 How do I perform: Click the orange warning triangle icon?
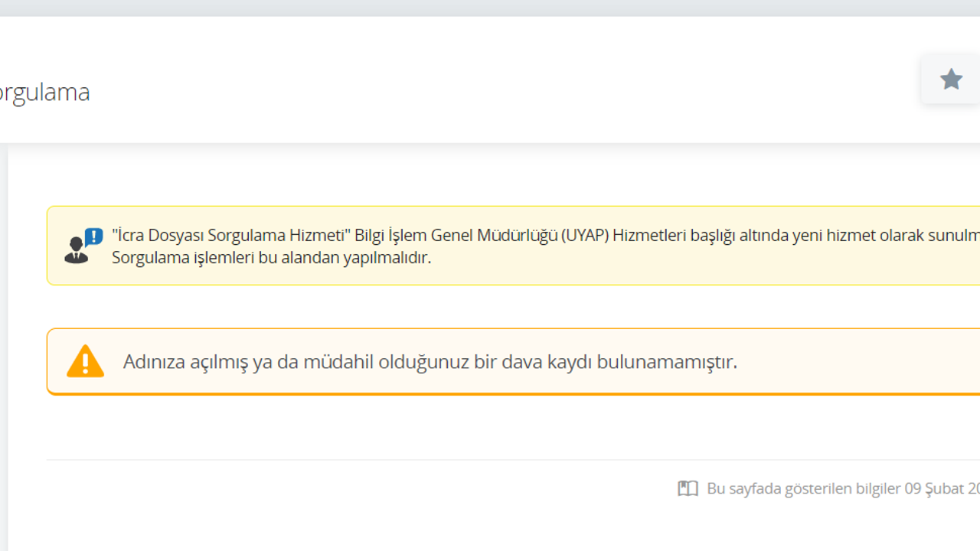click(85, 361)
